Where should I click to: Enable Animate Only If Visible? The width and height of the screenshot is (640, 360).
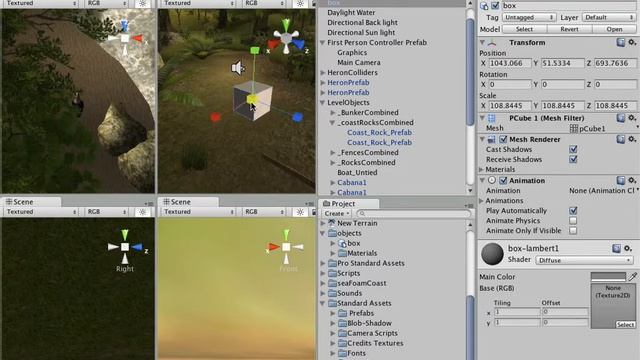click(573, 231)
